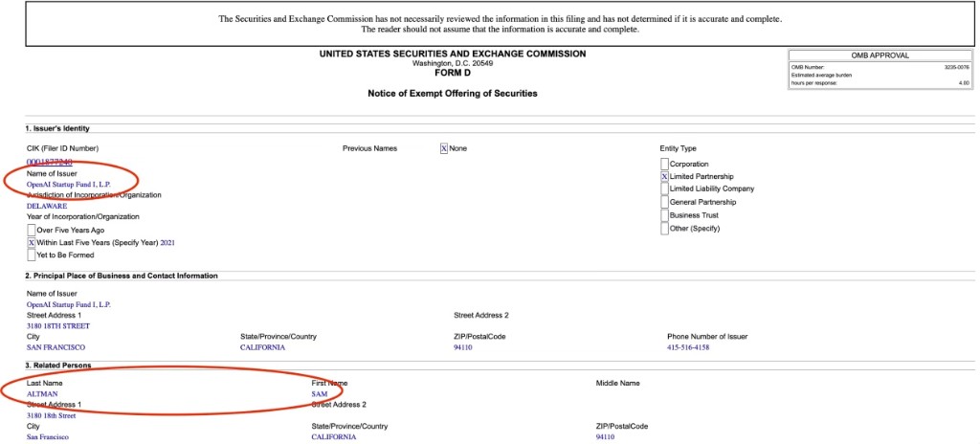Image resolution: width=980 pixels, height=444 pixels.
Task: Click the year value 2021
Action: pyautogui.click(x=167, y=243)
